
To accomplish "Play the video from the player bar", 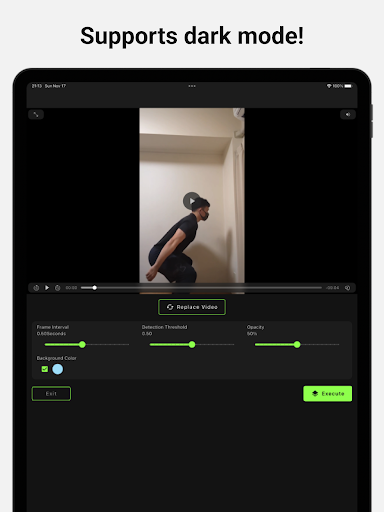I will pyautogui.click(x=47, y=288).
